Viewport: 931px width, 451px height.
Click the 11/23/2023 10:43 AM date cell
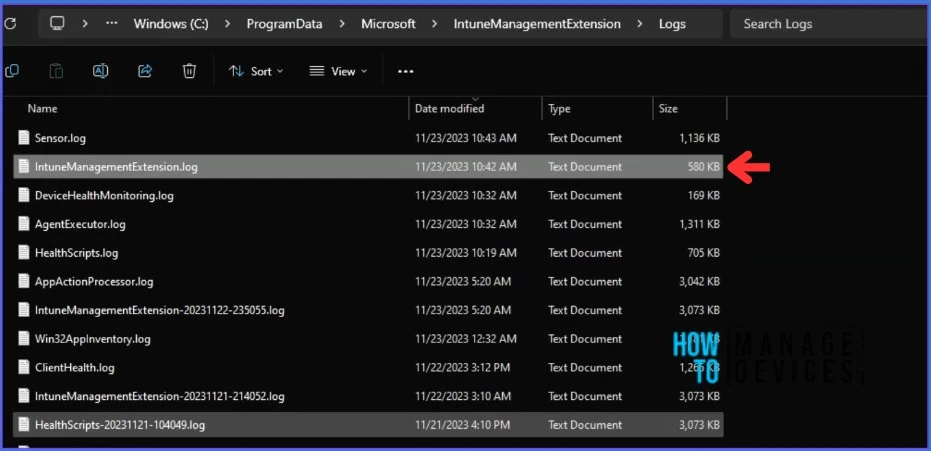tap(466, 138)
